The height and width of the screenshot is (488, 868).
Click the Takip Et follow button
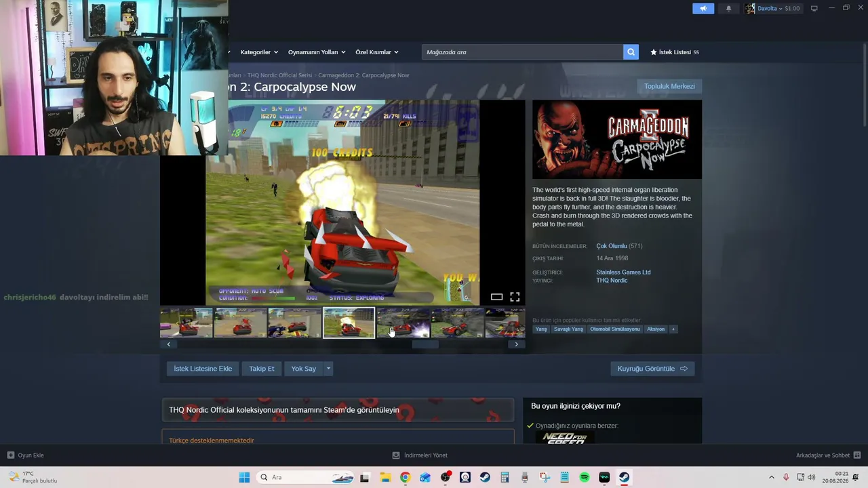262,369
